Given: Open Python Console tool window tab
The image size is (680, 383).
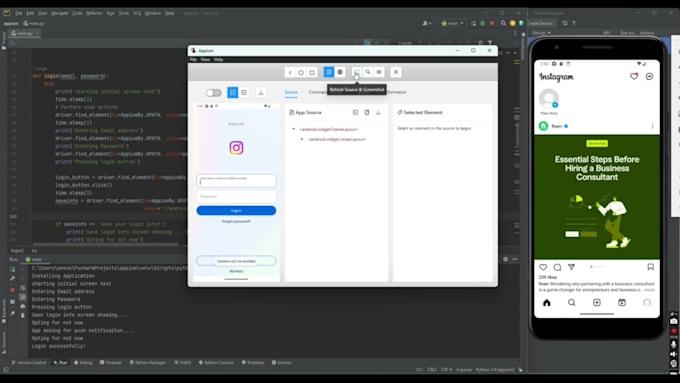Looking at the screenshot, I should 216,363.
